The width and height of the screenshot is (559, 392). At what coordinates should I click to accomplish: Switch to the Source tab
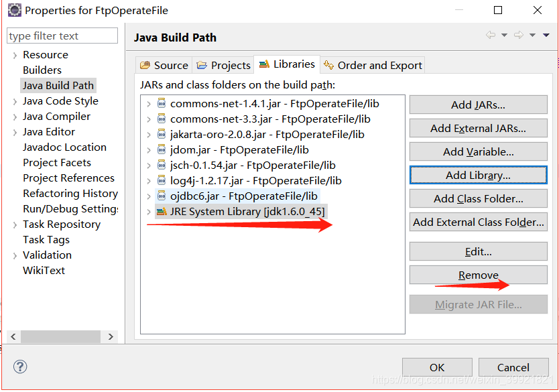coord(164,65)
